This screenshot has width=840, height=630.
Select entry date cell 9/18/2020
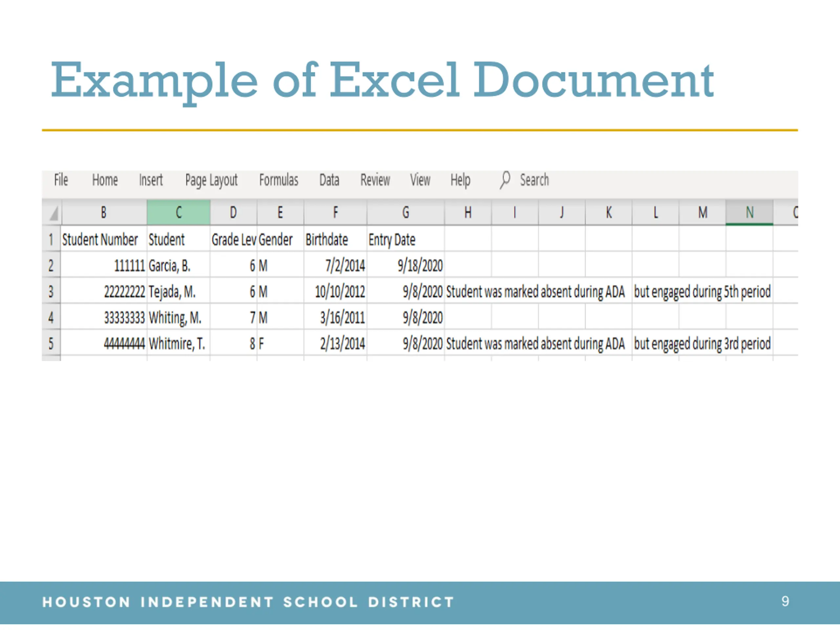pos(406,266)
